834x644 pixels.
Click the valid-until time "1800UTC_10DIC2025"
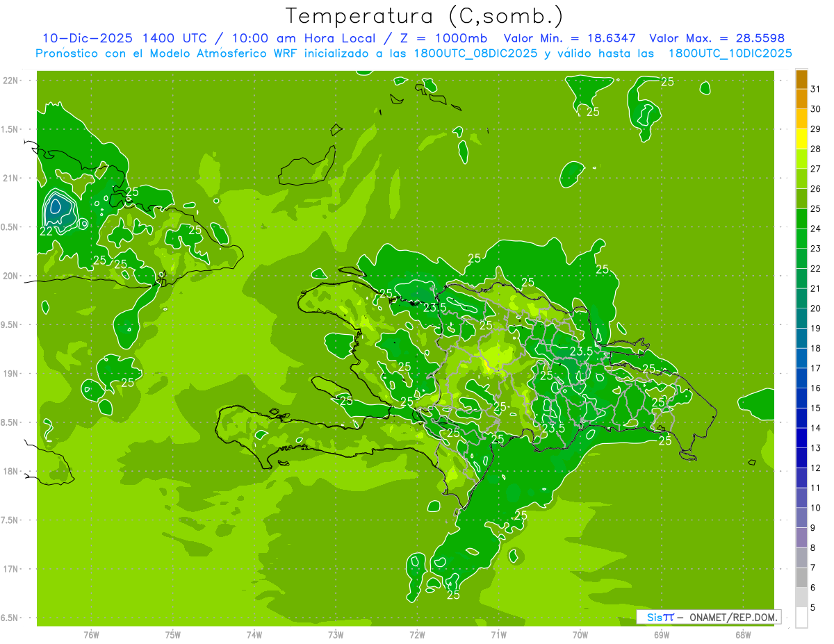730,53
